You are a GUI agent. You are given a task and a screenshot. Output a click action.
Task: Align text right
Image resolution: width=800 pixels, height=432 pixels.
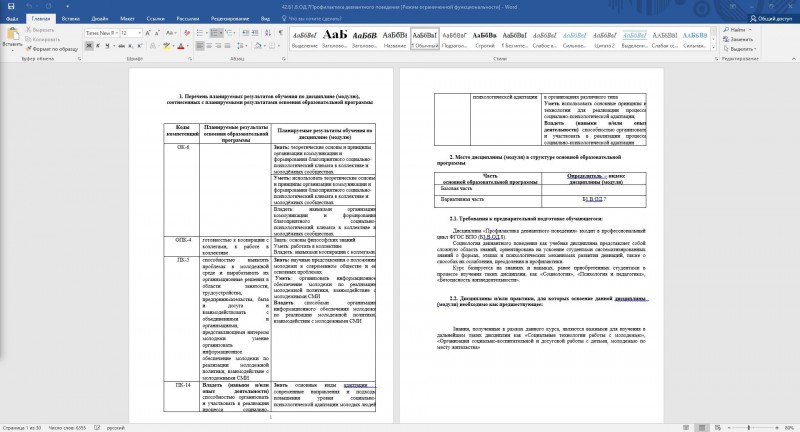tap(218, 46)
